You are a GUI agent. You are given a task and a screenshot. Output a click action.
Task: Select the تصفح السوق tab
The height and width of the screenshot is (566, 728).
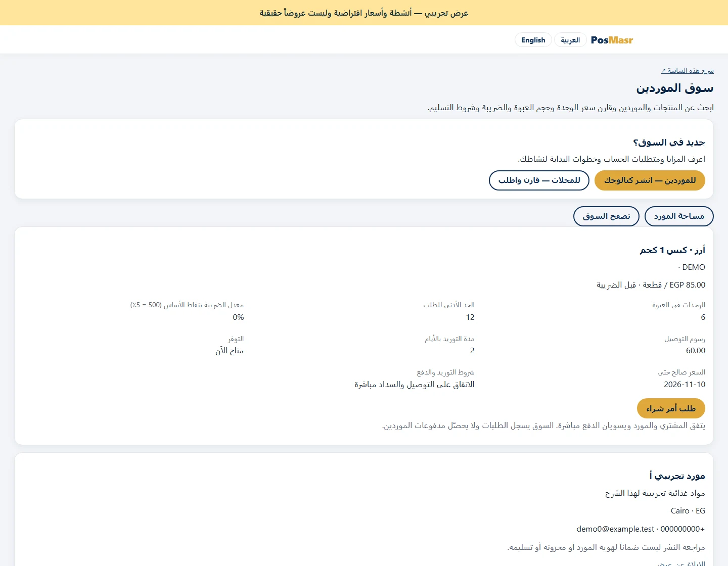click(x=606, y=216)
